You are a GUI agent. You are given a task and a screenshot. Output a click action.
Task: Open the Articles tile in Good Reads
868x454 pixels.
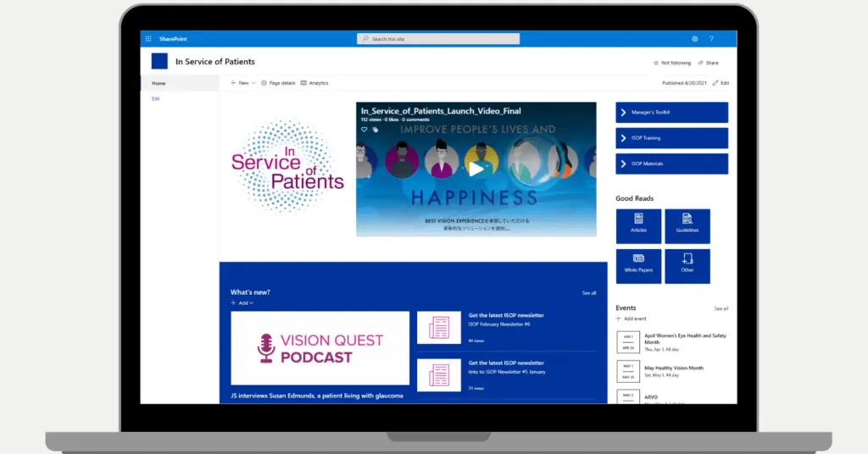(x=638, y=226)
